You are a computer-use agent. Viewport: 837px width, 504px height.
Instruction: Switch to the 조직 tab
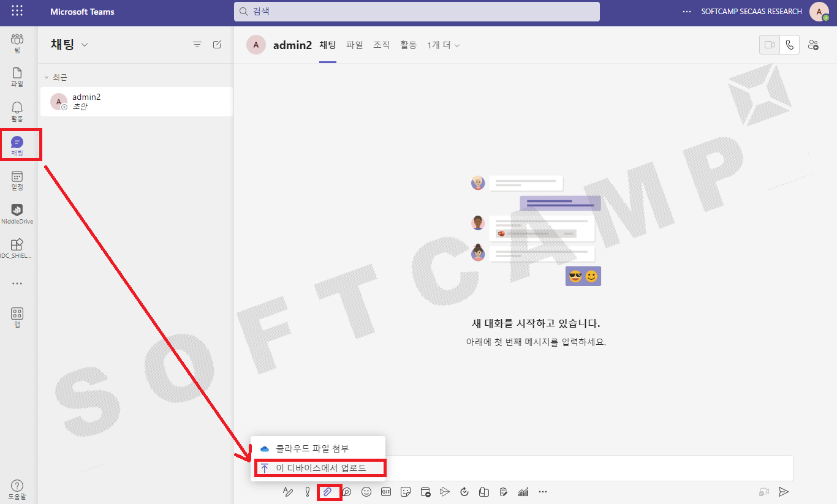382,45
